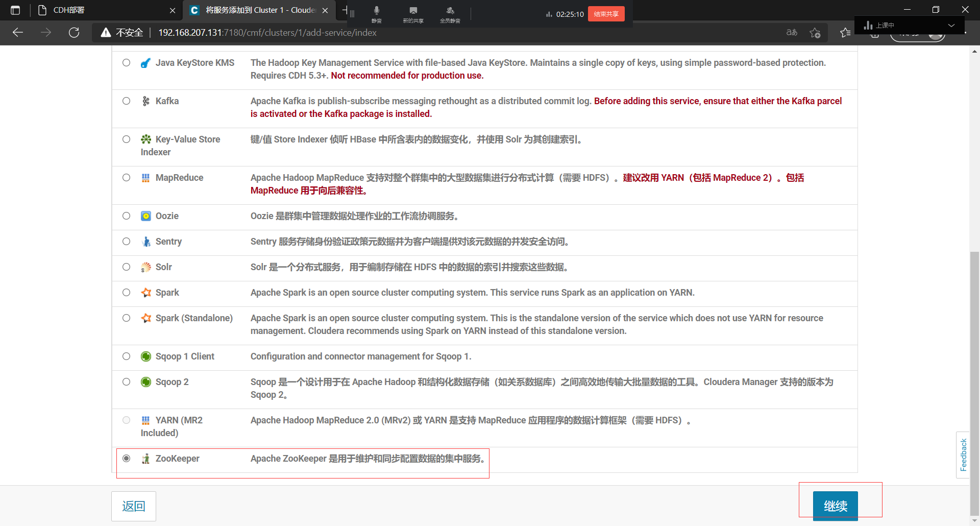Click the MapReduce service name label

tap(179, 178)
